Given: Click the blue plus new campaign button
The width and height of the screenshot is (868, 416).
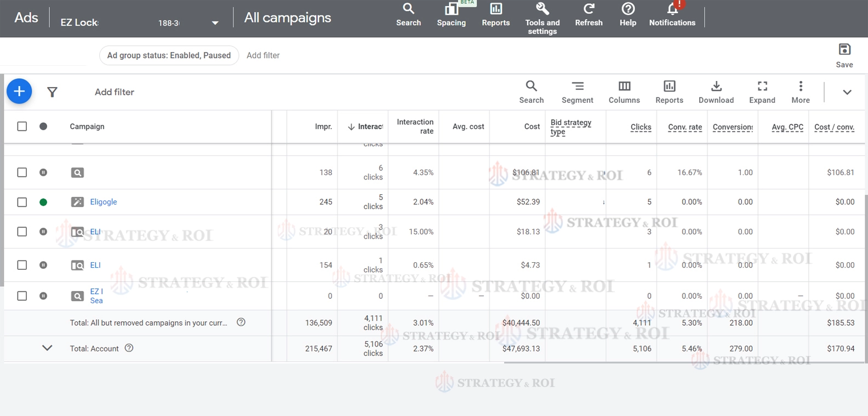Looking at the screenshot, I should coord(19,91).
